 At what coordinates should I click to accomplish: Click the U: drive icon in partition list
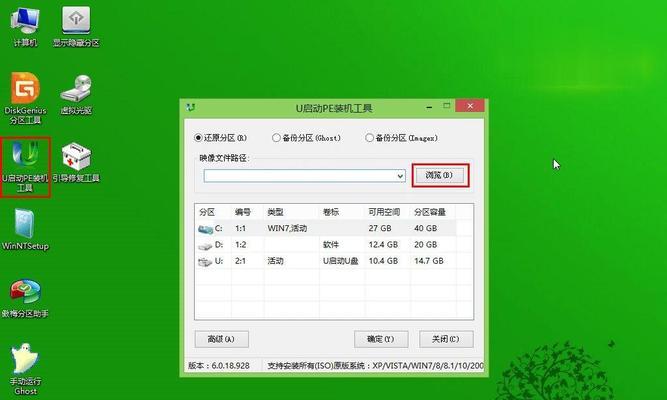pyautogui.click(x=205, y=262)
